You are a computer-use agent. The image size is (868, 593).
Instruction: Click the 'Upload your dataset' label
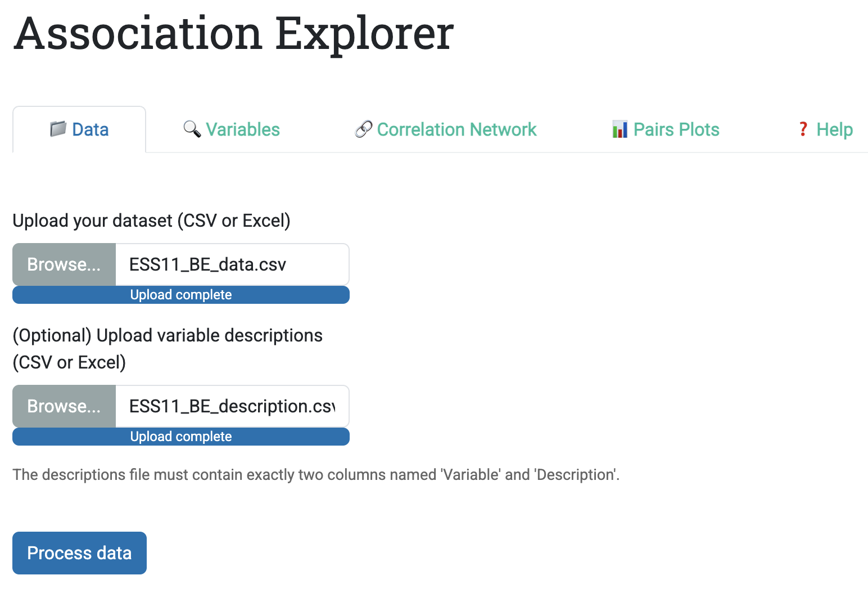coord(151,221)
